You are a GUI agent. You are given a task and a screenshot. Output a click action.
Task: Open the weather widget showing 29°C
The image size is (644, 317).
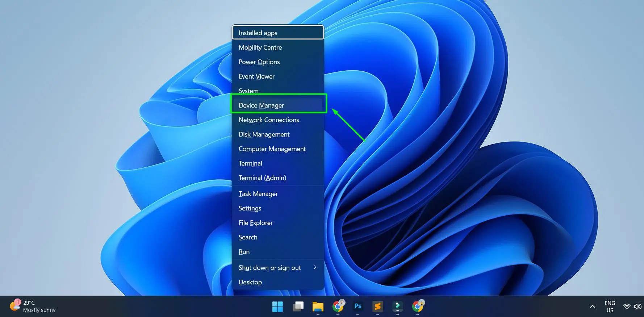pos(33,306)
